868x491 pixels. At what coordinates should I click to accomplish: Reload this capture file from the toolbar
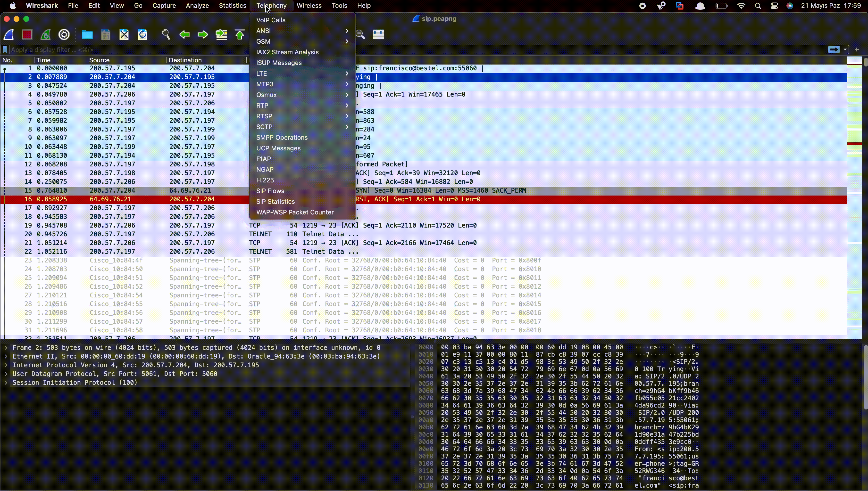[143, 34]
